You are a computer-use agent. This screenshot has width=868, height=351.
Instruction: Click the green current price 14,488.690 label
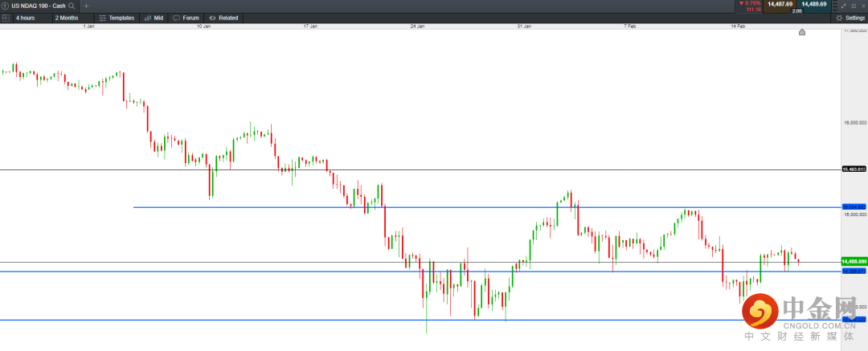coord(853,262)
